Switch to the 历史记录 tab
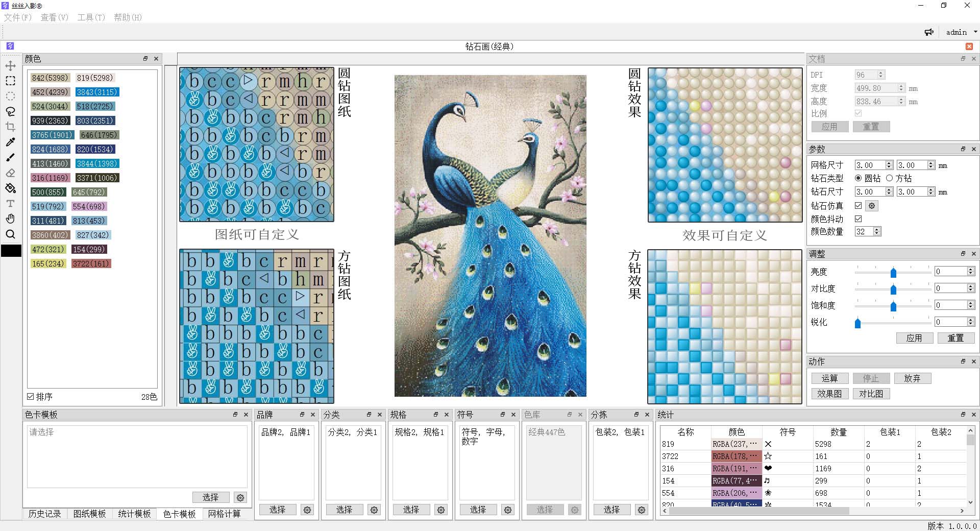This screenshot has width=980, height=531. point(45,514)
